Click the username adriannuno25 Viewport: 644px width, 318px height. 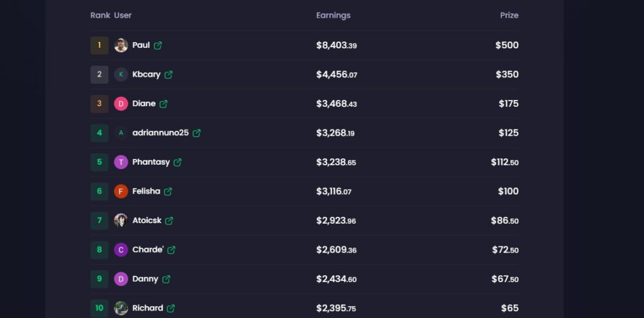160,133
